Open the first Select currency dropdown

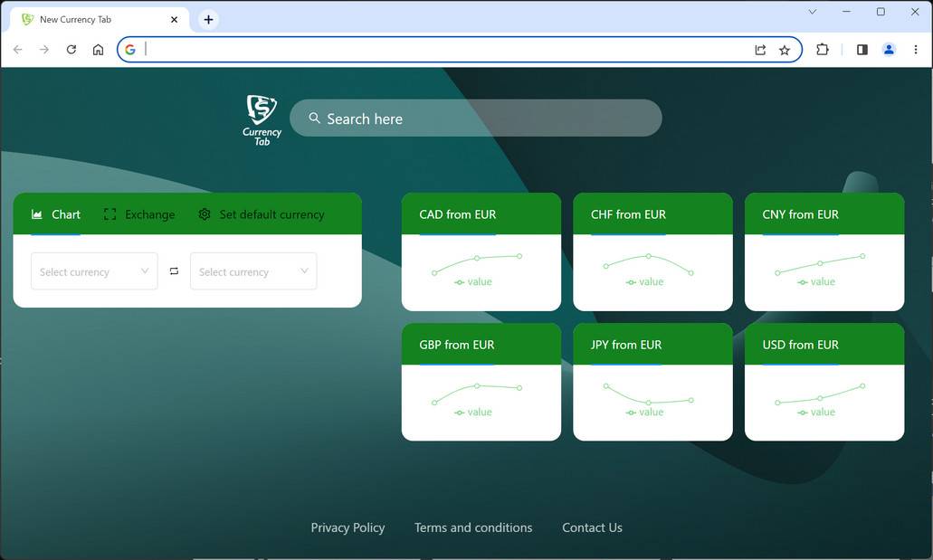(93, 271)
